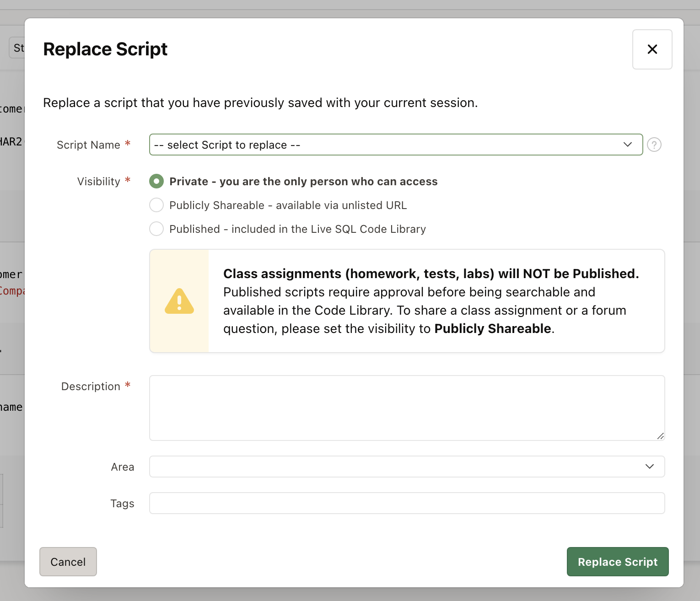Click the Area field label
This screenshot has width=700, height=601.
[x=122, y=467]
